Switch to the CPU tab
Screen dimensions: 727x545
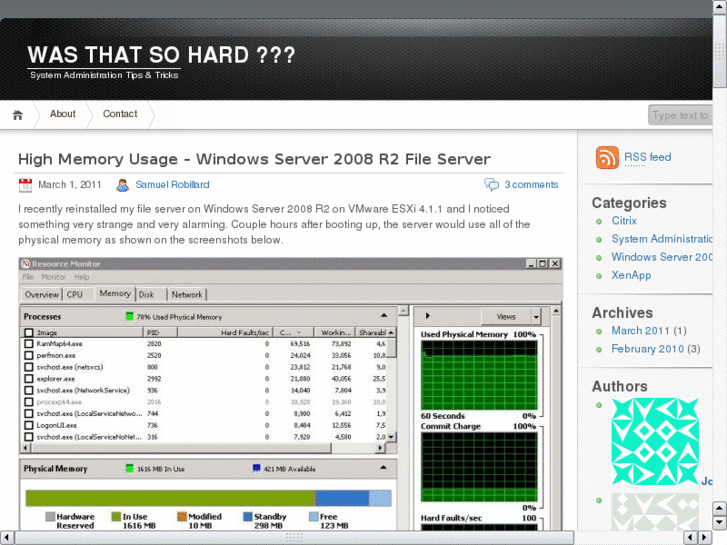pyautogui.click(x=75, y=295)
